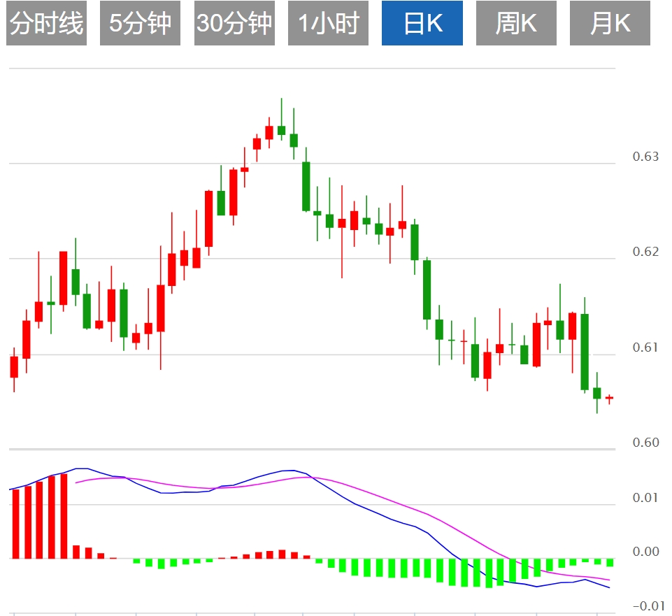Click the 0.61 price axis label
672x616 pixels.
[x=645, y=348]
